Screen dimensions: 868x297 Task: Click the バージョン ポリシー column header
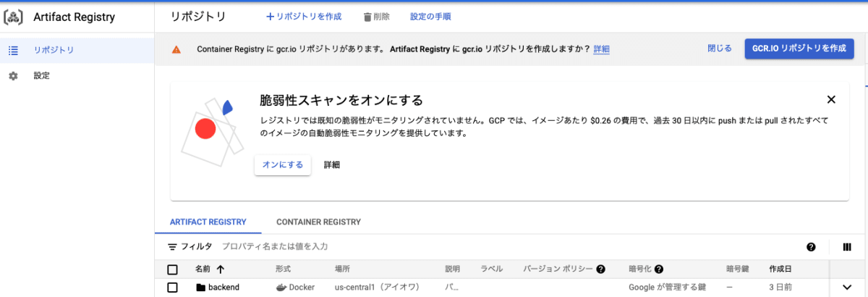558,269
